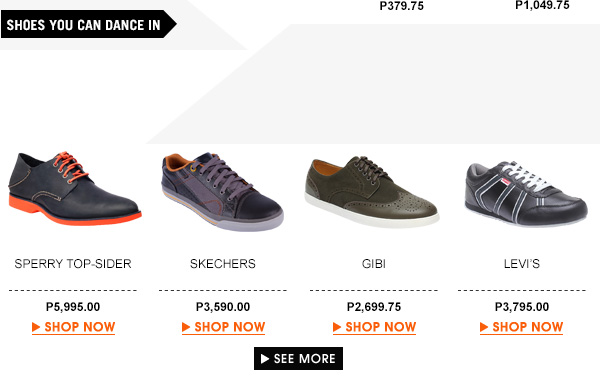The height and width of the screenshot is (380, 600).
Task: Click the play arrow in See More
Action: click(x=265, y=359)
